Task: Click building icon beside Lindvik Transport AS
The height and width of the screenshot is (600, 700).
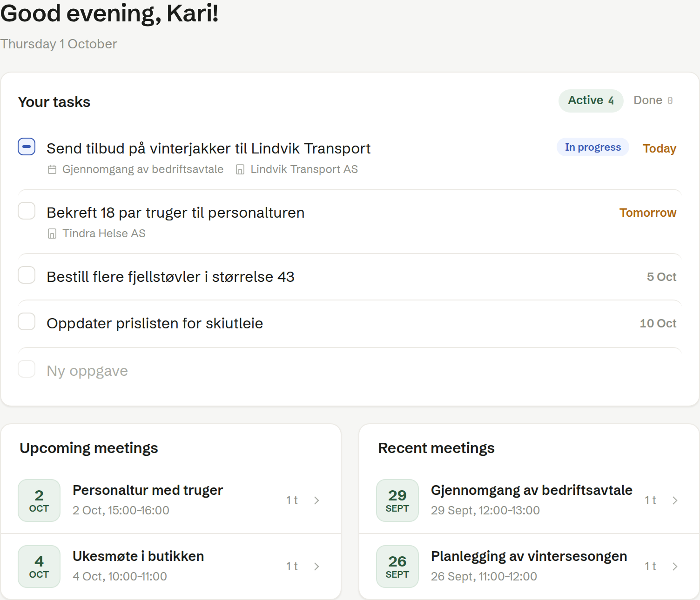Action: coord(240,170)
